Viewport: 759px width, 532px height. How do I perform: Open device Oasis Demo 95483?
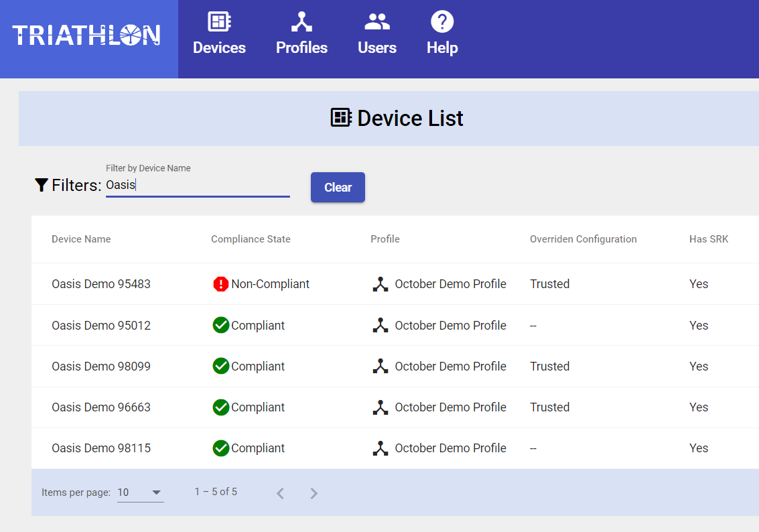(101, 284)
